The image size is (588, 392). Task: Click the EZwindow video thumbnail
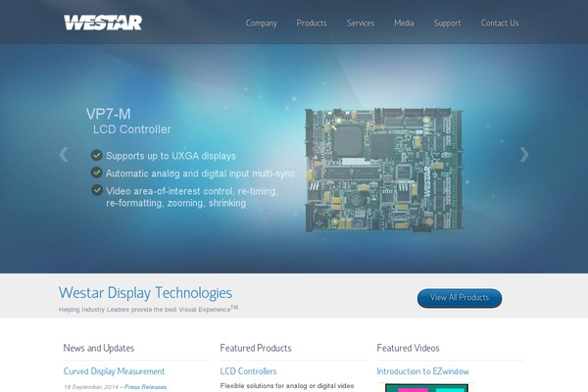click(426, 387)
